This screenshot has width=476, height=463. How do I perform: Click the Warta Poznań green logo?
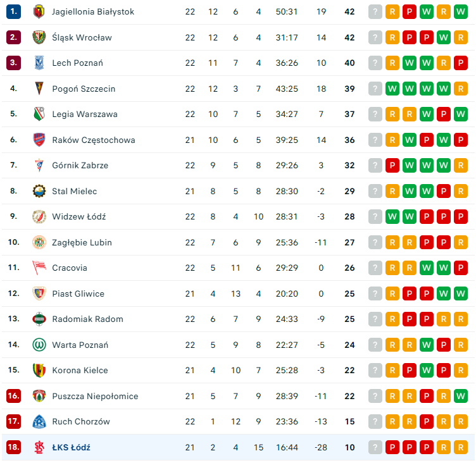[39, 345]
